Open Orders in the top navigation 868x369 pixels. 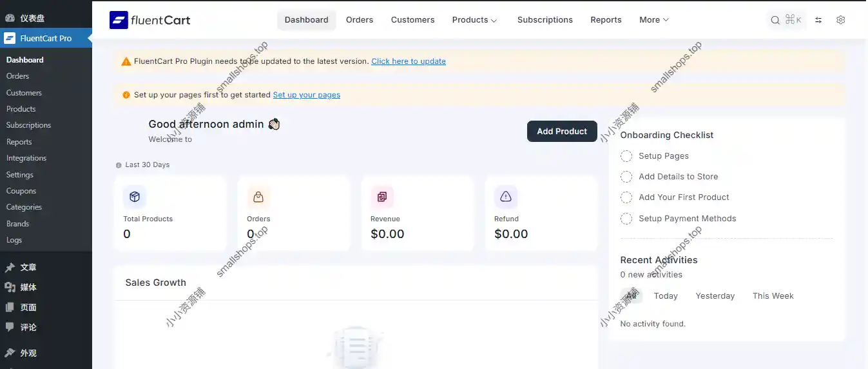tap(360, 20)
